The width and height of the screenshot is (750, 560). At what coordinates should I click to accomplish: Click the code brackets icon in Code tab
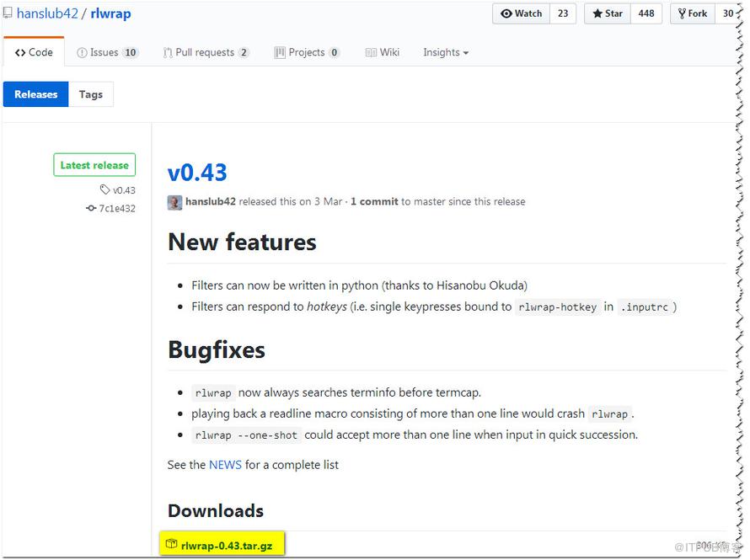click(x=20, y=52)
